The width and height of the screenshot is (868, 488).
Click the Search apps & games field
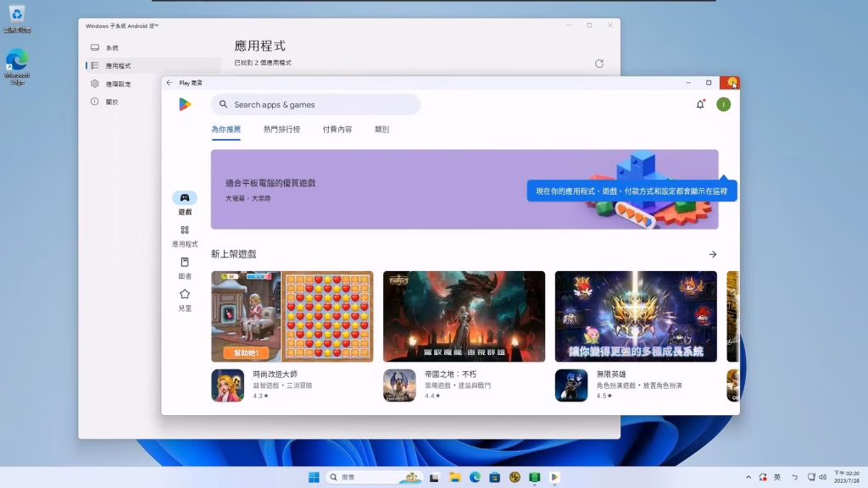coord(315,104)
